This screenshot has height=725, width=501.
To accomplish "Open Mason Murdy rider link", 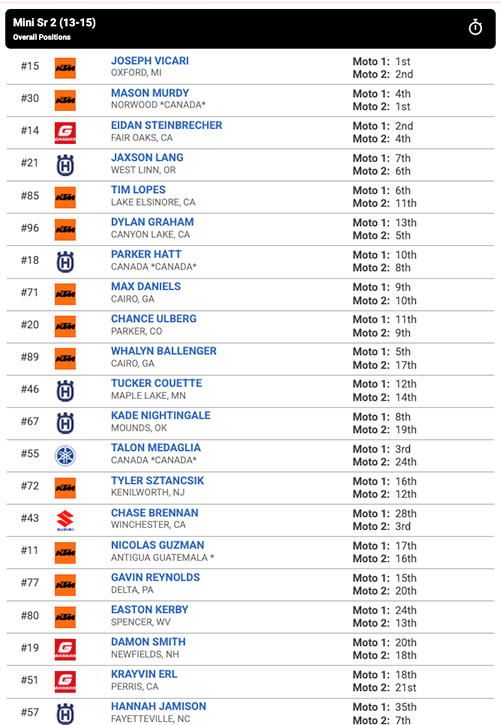I will (x=150, y=93).
